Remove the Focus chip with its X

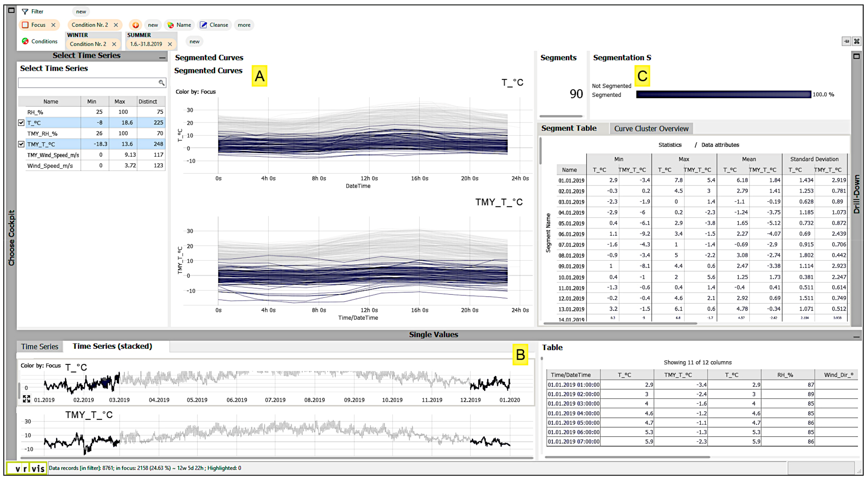click(53, 25)
